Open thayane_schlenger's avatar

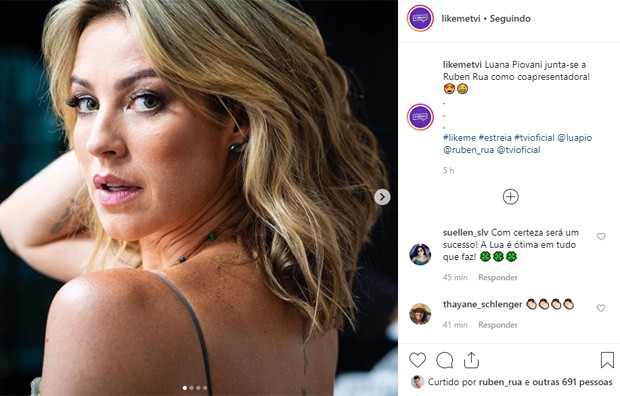(x=420, y=314)
